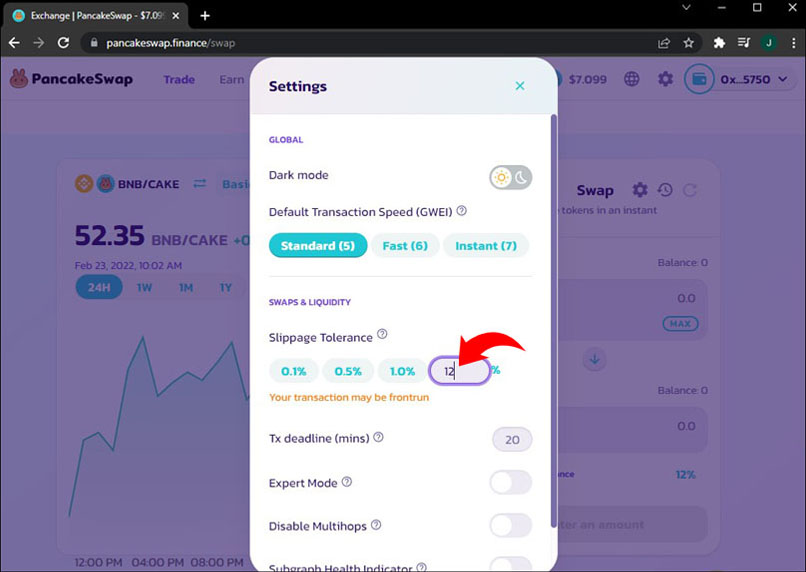Viewport: 806px width, 572px height.
Task: Open the language globe icon
Action: (x=631, y=79)
